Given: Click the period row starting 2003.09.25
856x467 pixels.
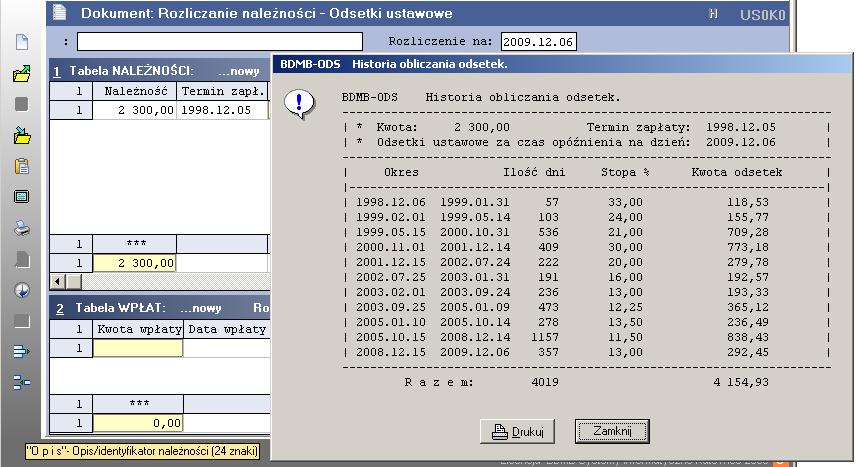Looking at the screenshot, I should pos(587,307).
